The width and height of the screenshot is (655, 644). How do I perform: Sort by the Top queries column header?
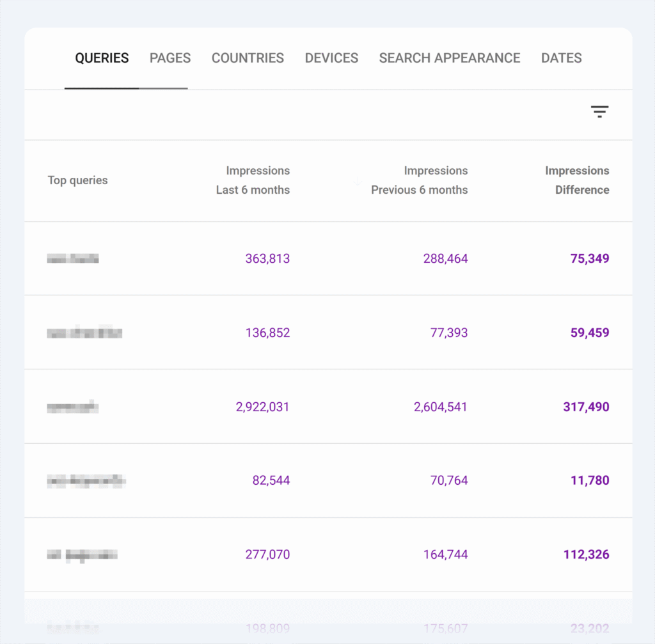(77, 180)
